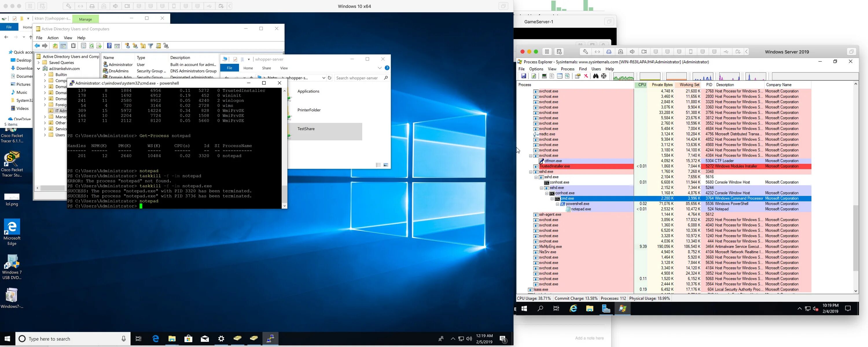
Task: Toggle Show Lower Pane in Process Explorer
Action: (x=560, y=76)
